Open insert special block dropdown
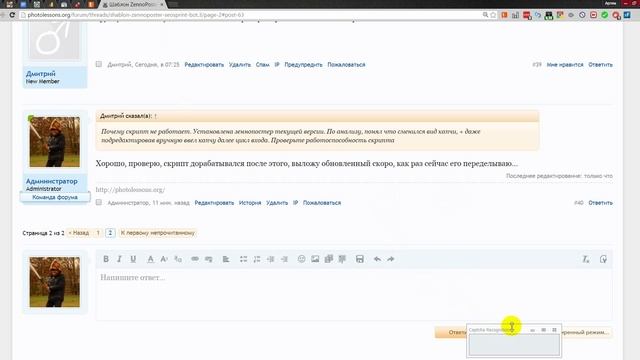Viewport: 640px width, 360px height. pyautogui.click(x=342, y=259)
